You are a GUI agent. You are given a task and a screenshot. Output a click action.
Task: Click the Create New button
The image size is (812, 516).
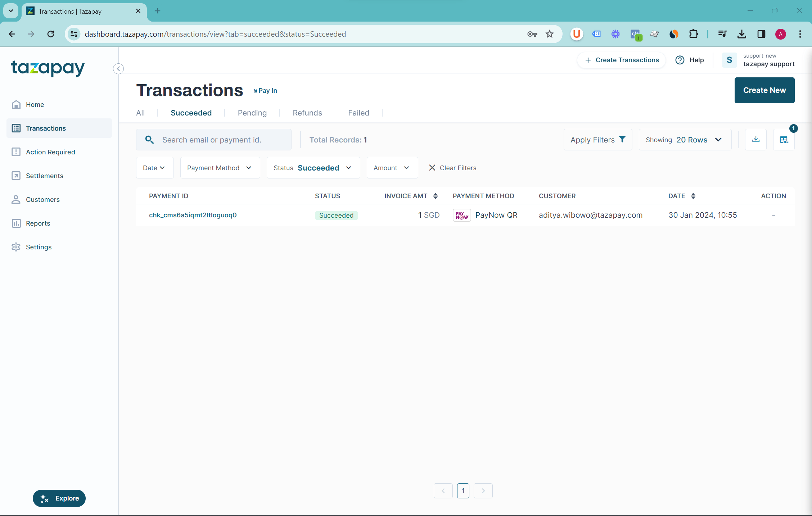(764, 90)
